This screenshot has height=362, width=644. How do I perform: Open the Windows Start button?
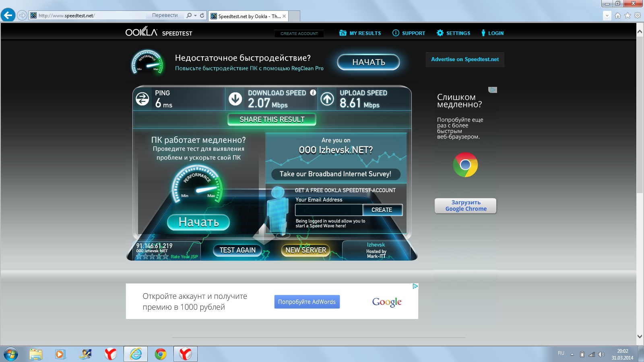[11, 354]
